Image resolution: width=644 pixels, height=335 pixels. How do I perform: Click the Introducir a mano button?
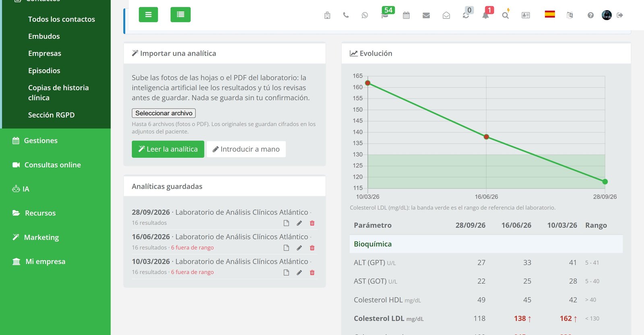point(246,149)
